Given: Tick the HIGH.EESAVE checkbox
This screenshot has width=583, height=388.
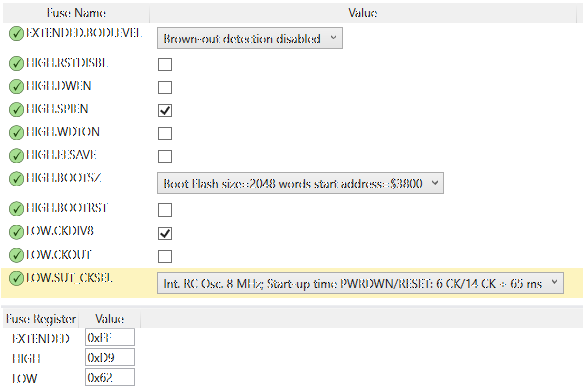Looking at the screenshot, I should [165, 156].
